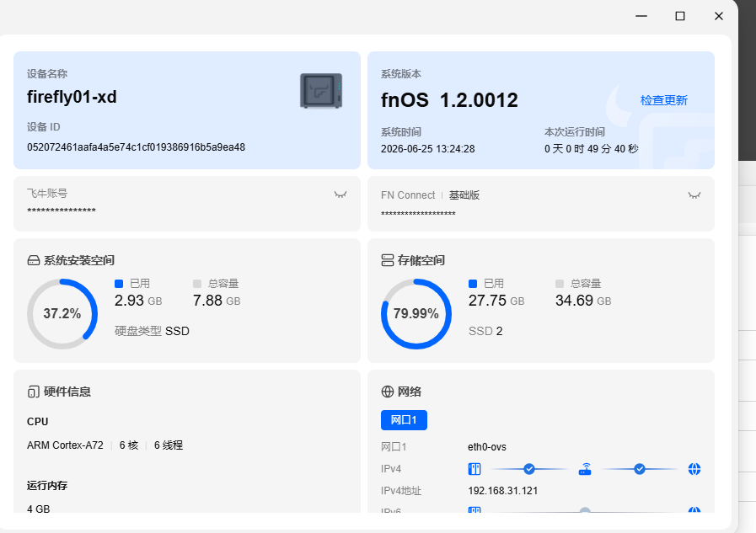Viewport: 756px width, 533px height.
Task: Click the 6 核 core count
Action: click(x=129, y=445)
